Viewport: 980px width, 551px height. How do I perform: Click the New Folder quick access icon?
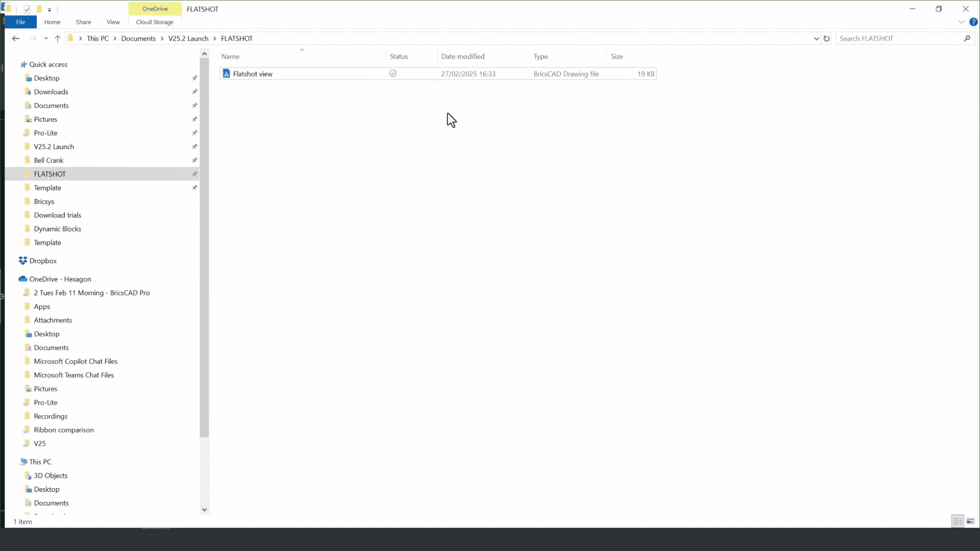pyautogui.click(x=39, y=9)
